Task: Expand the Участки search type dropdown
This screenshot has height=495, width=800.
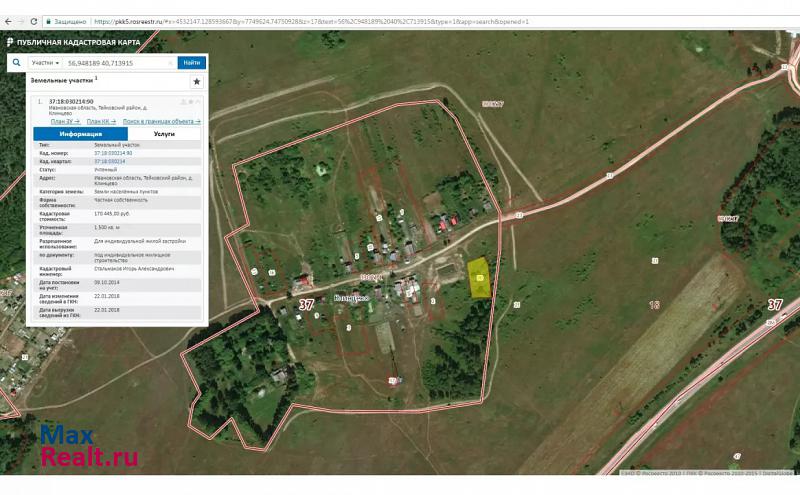Action: point(45,63)
